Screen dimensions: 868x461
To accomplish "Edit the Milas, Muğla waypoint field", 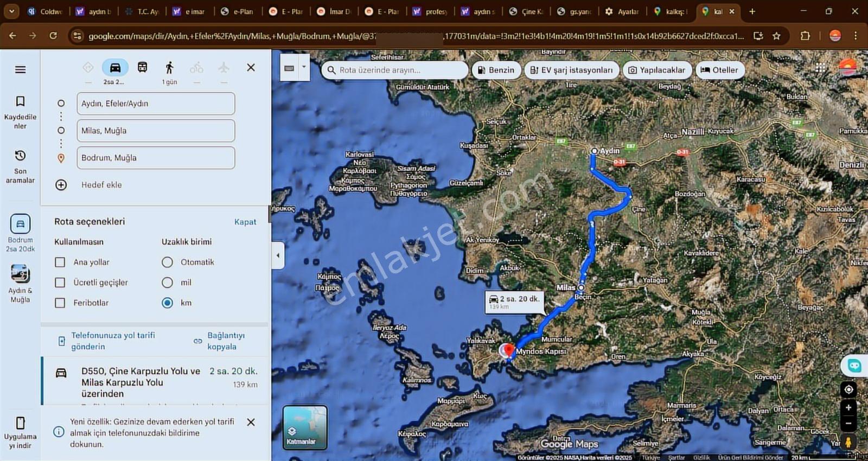I will [156, 131].
